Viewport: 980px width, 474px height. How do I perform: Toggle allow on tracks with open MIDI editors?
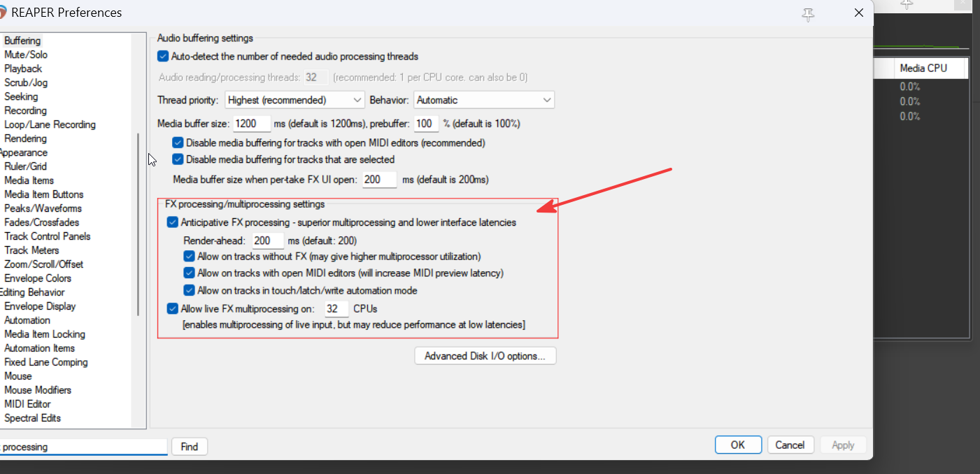point(189,273)
